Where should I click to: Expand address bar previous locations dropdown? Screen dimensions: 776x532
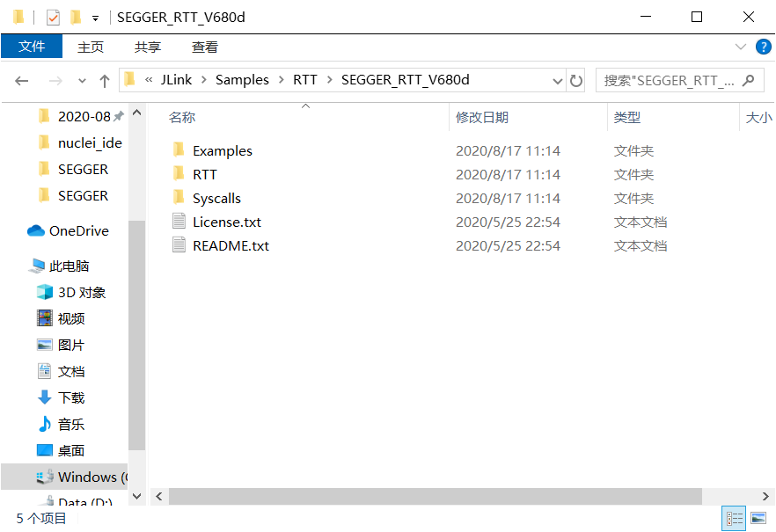(x=557, y=81)
